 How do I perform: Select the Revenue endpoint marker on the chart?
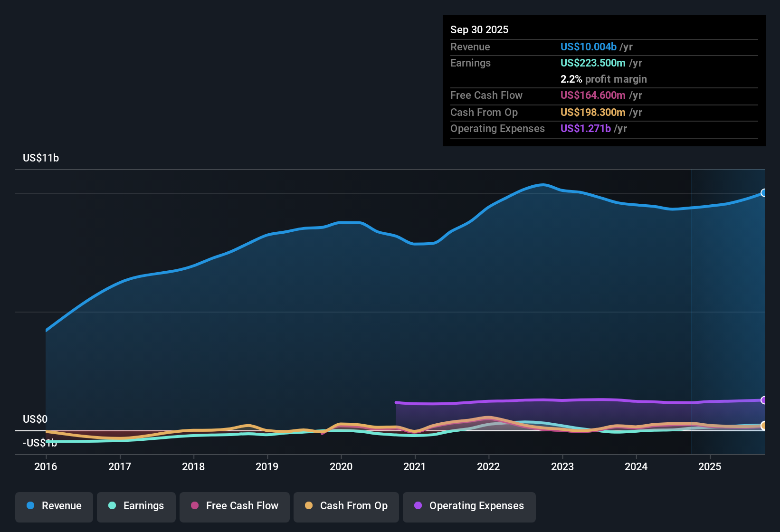[x=764, y=193]
